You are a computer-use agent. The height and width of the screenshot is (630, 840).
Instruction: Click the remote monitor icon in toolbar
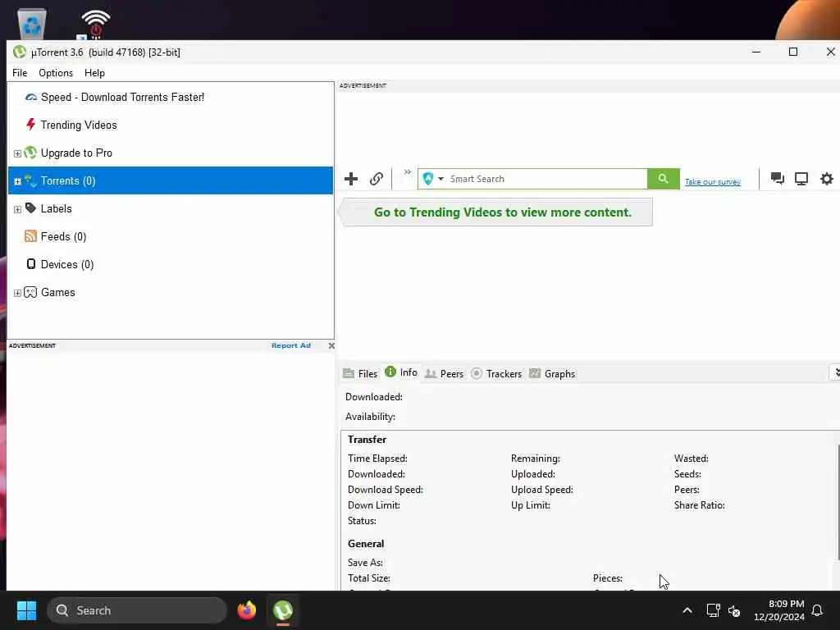point(801,178)
